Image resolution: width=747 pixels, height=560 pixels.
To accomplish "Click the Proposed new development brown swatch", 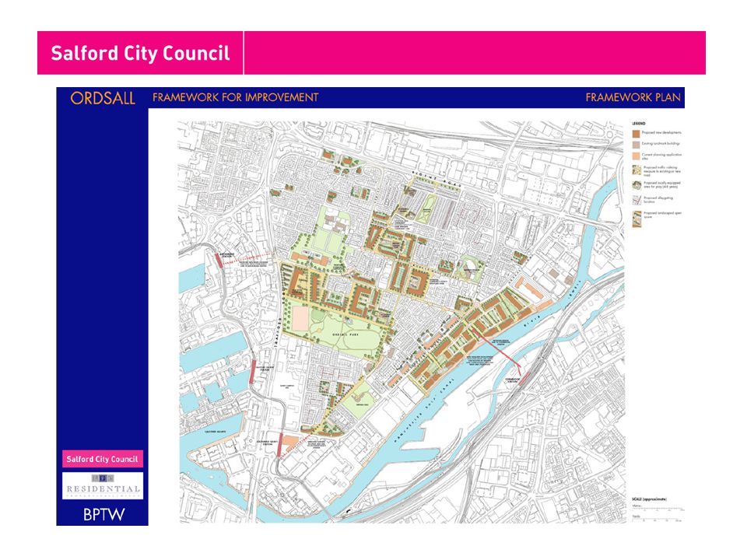I will [x=636, y=134].
